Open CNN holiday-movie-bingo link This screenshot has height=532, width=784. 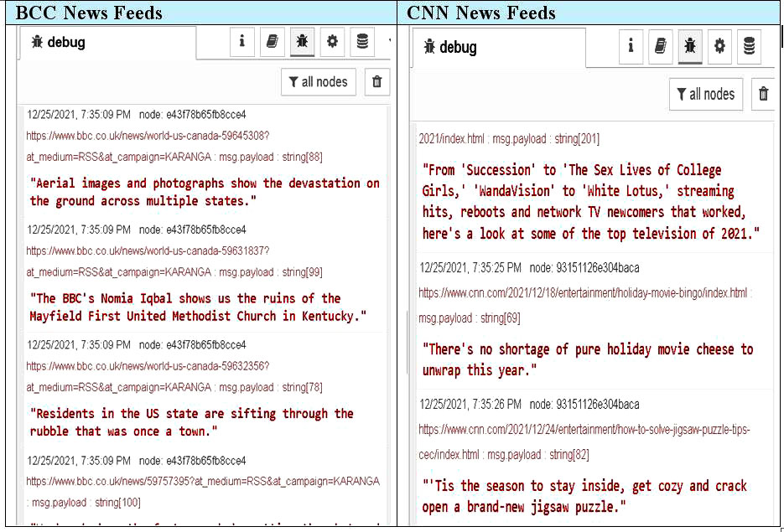(x=583, y=292)
